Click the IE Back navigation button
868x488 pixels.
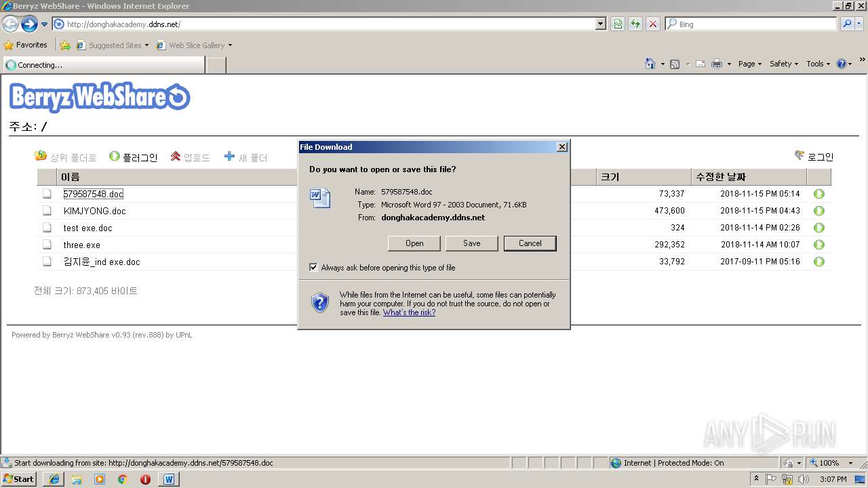(10, 24)
